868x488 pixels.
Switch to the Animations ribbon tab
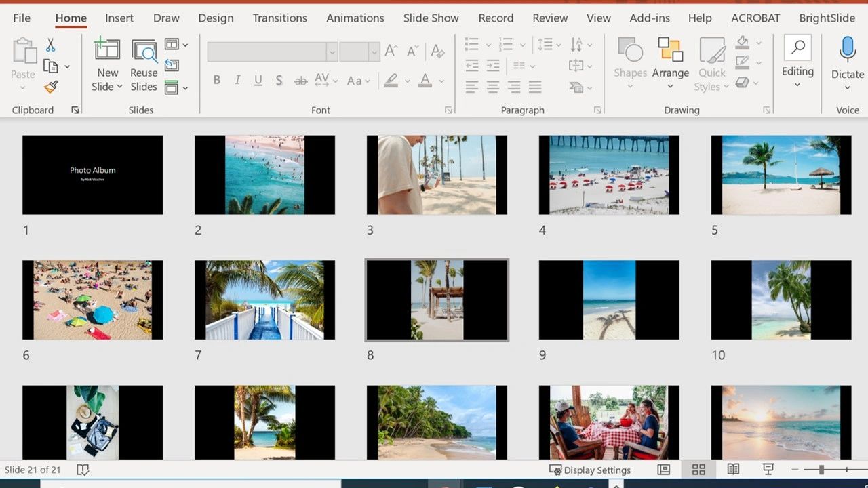pos(355,18)
